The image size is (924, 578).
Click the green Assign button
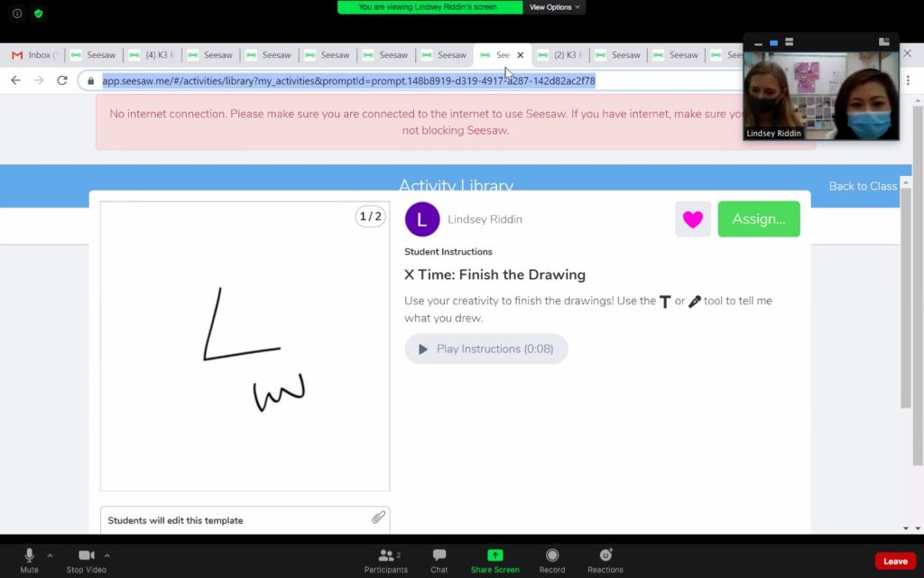click(758, 219)
